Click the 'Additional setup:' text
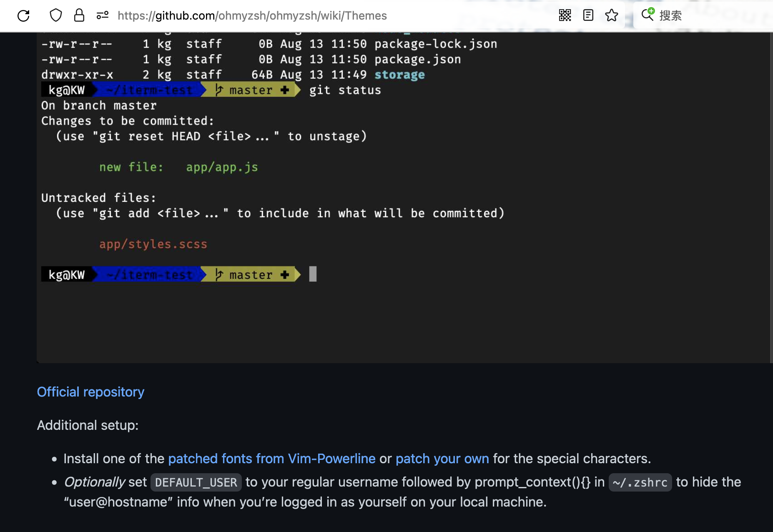773x532 pixels. [x=88, y=425]
